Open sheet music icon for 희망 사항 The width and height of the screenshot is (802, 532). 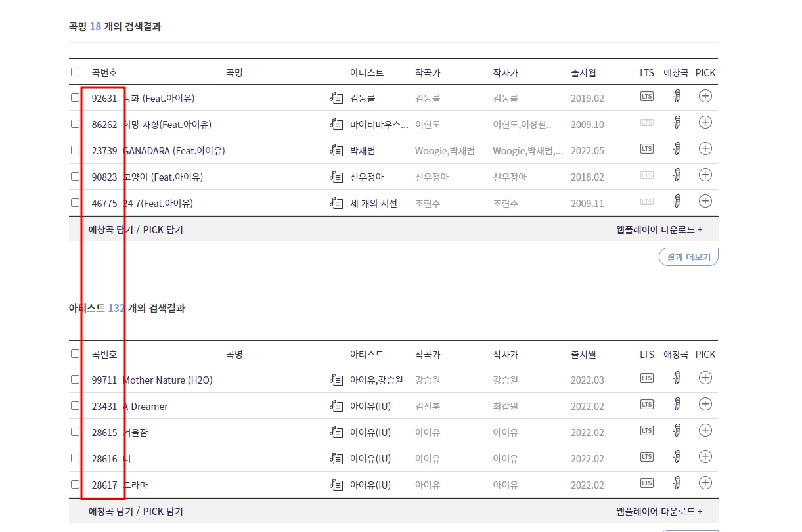click(336, 124)
